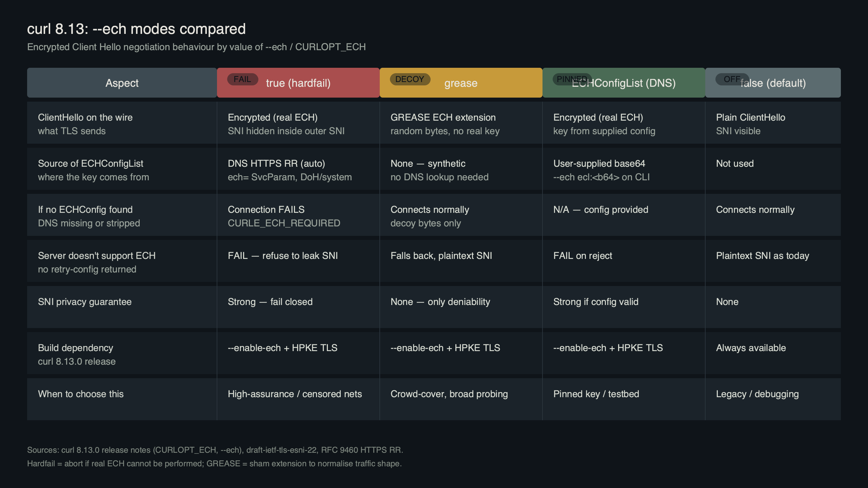
Task: Click the Sources footnote line
Action: pyautogui.click(x=215, y=450)
